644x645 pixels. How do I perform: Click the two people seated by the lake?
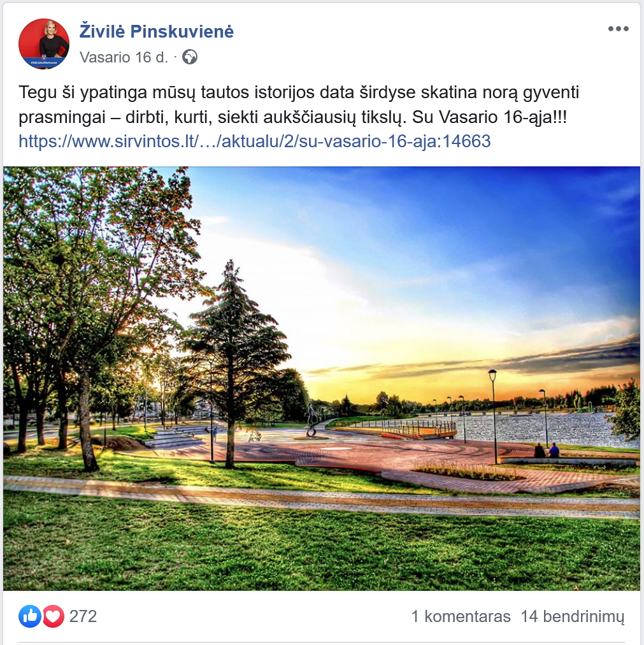click(547, 451)
